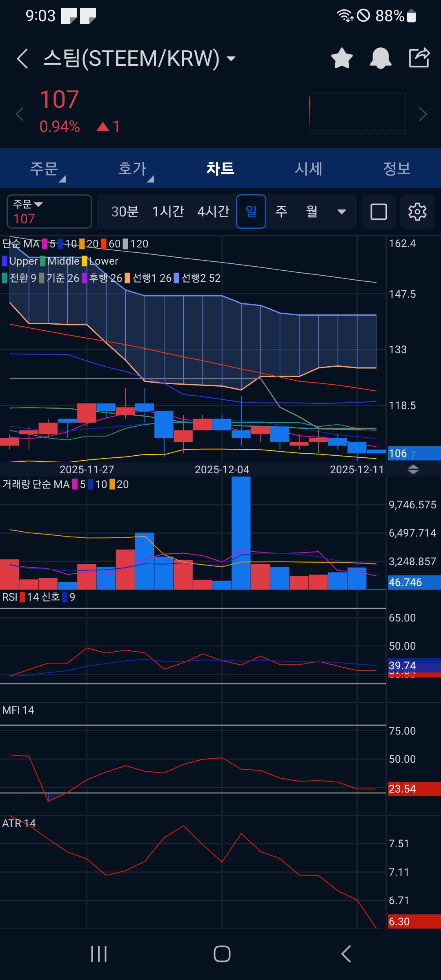This screenshot has width=441, height=980.
Task: Tap the volume value tag 46.746
Action: click(x=414, y=582)
